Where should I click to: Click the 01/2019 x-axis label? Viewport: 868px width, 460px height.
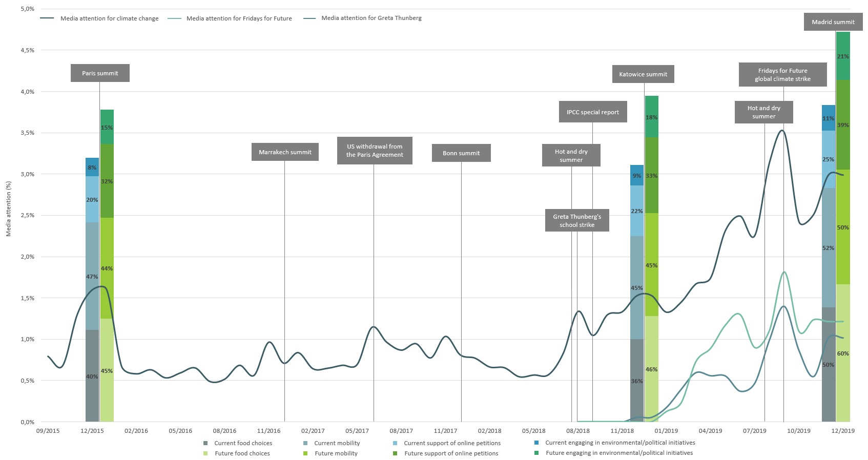click(666, 431)
